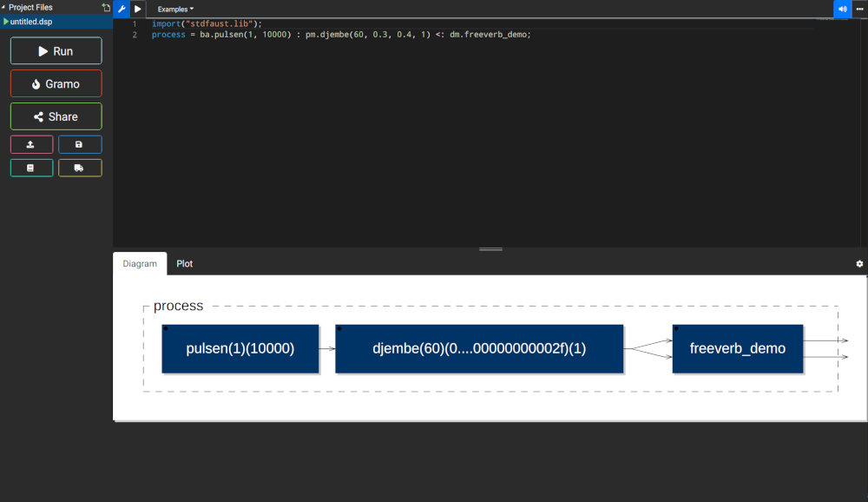Click the save floppy disk icon button
The width and height of the screenshot is (868, 502).
pos(80,144)
